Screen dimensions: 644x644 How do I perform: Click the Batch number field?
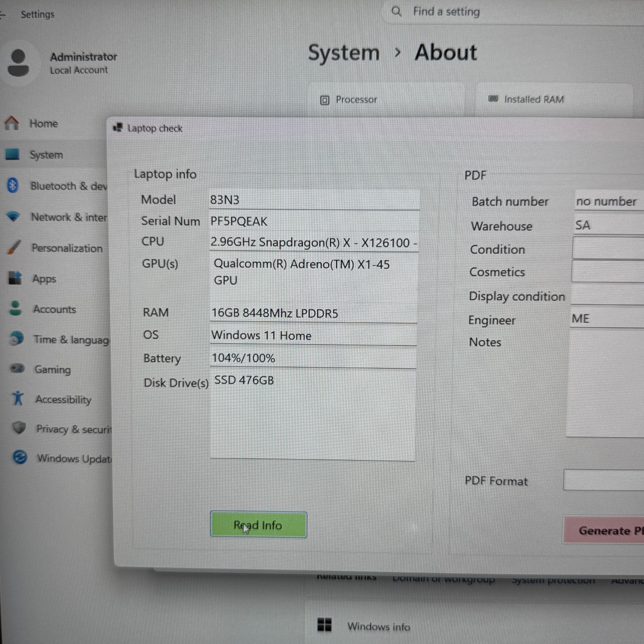(609, 200)
